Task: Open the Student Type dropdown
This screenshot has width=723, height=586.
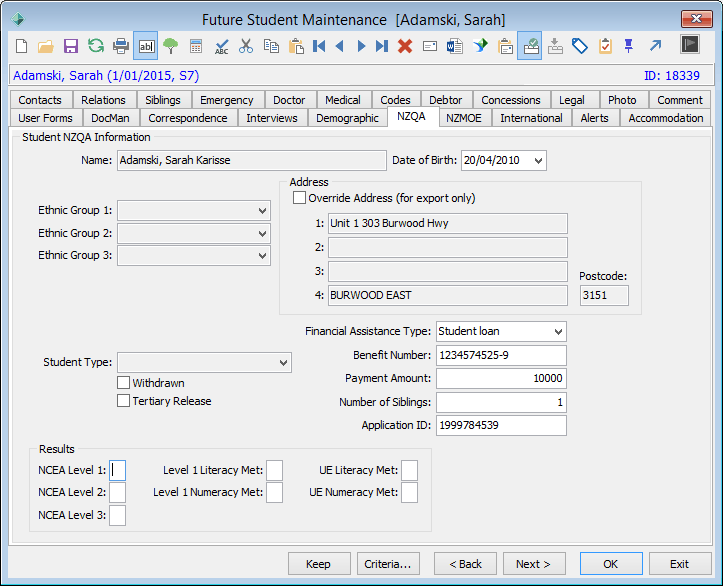Action: (x=283, y=362)
